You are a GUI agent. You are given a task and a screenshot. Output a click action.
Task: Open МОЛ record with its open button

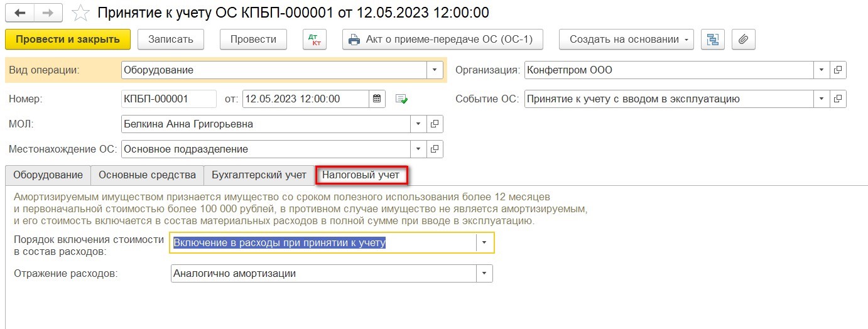(x=435, y=124)
